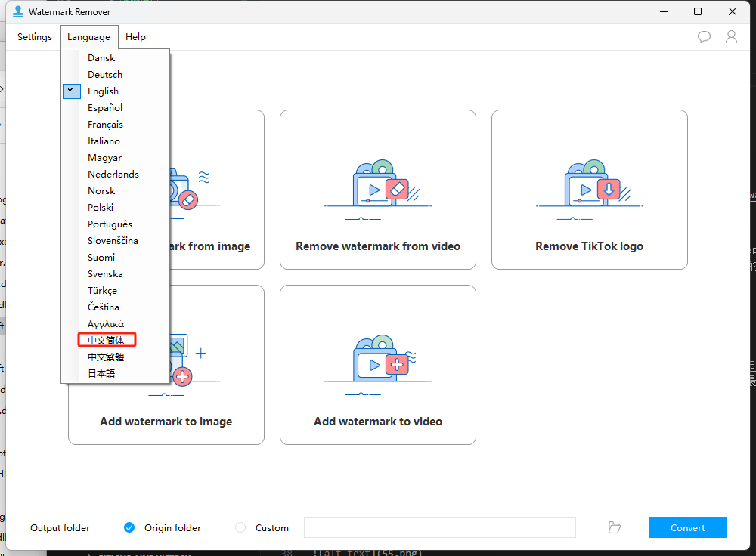Open the folder browse icon
This screenshot has width=756, height=556.
click(x=614, y=527)
